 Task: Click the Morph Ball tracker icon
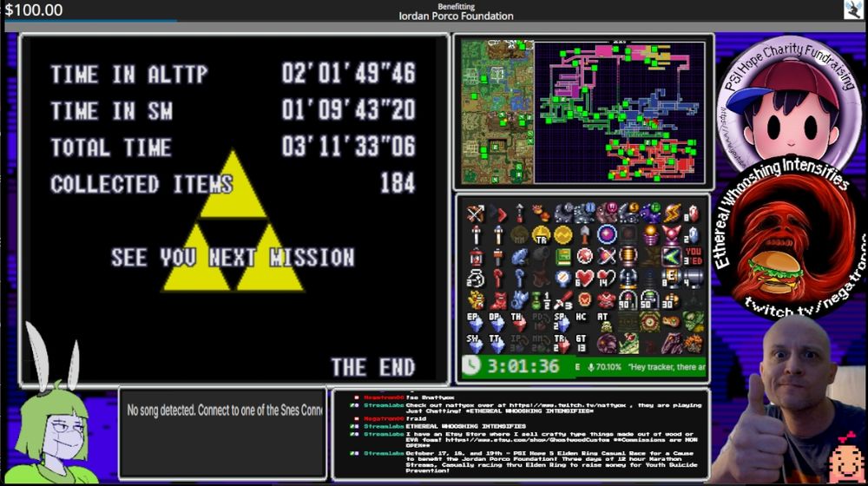pyautogui.click(x=607, y=234)
